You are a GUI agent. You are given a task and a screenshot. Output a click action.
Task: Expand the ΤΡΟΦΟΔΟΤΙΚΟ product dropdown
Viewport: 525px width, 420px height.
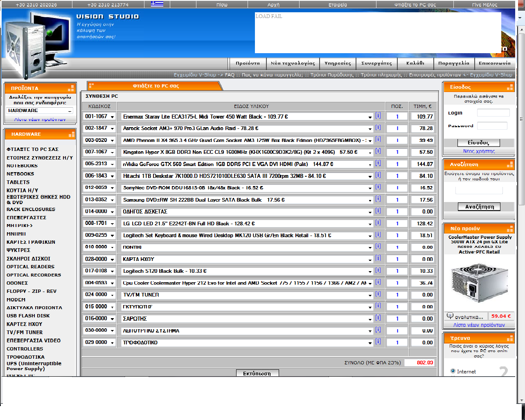click(247, 343)
